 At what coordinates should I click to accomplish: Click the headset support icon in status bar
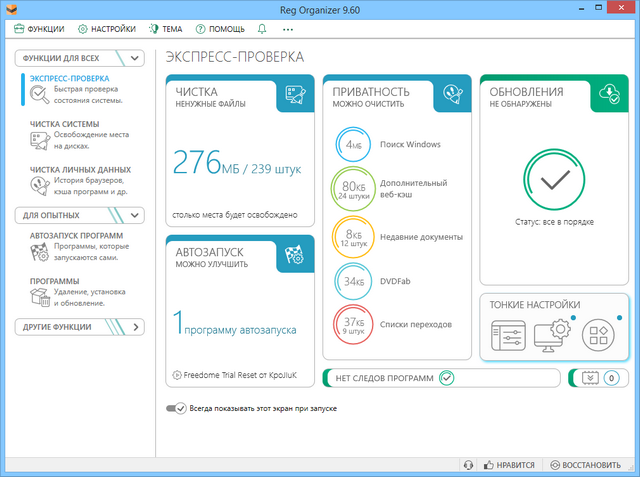pyautogui.click(x=468, y=465)
